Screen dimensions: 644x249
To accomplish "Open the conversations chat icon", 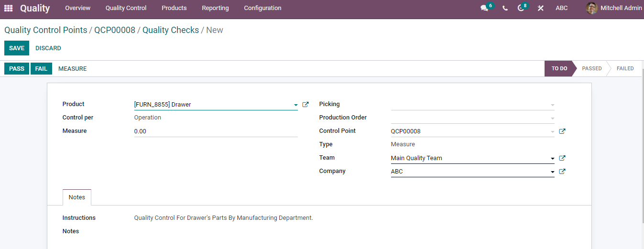I will coord(484,8).
